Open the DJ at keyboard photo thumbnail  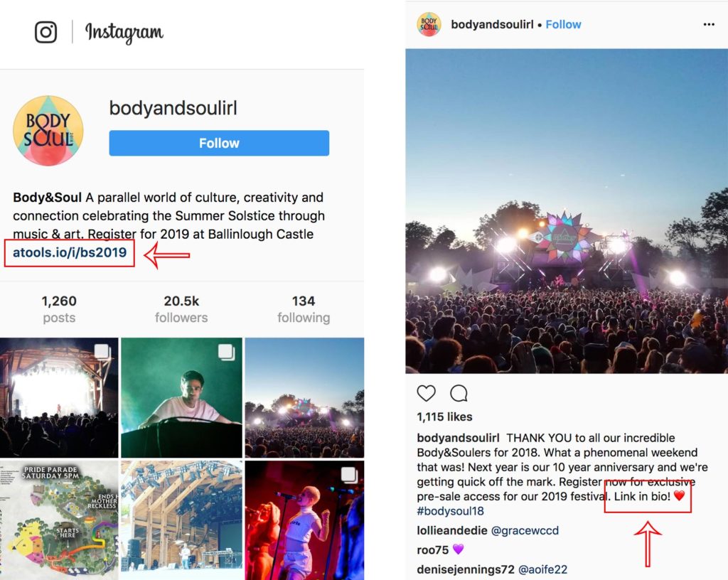coord(181,397)
